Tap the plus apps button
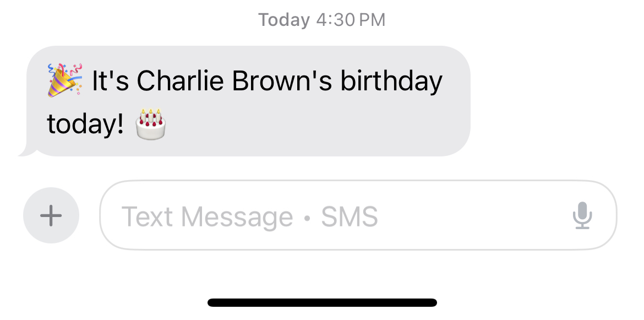Image resolution: width=644 pixels, height=320 pixels. (51, 215)
